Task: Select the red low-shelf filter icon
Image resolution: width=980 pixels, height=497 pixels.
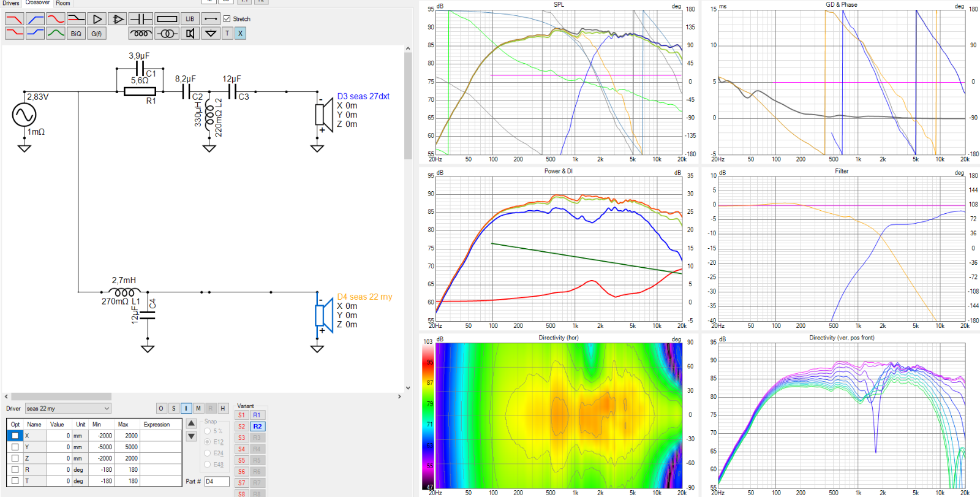Action: point(14,33)
